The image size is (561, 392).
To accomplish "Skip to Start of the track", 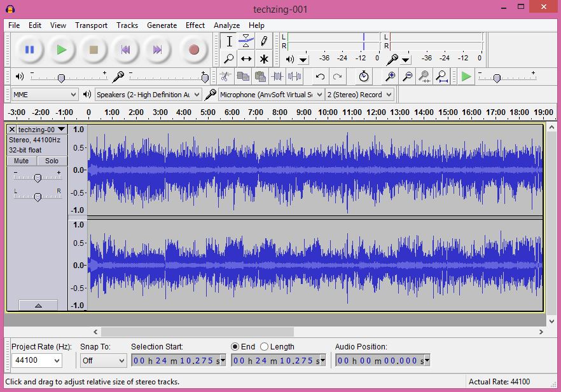I will pyautogui.click(x=125, y=50).
